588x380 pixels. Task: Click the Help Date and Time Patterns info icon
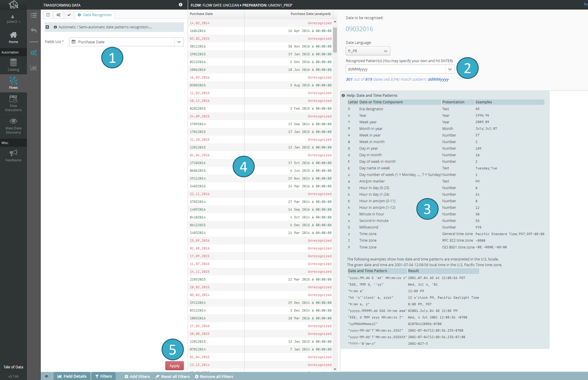click(x=343, y=96)
